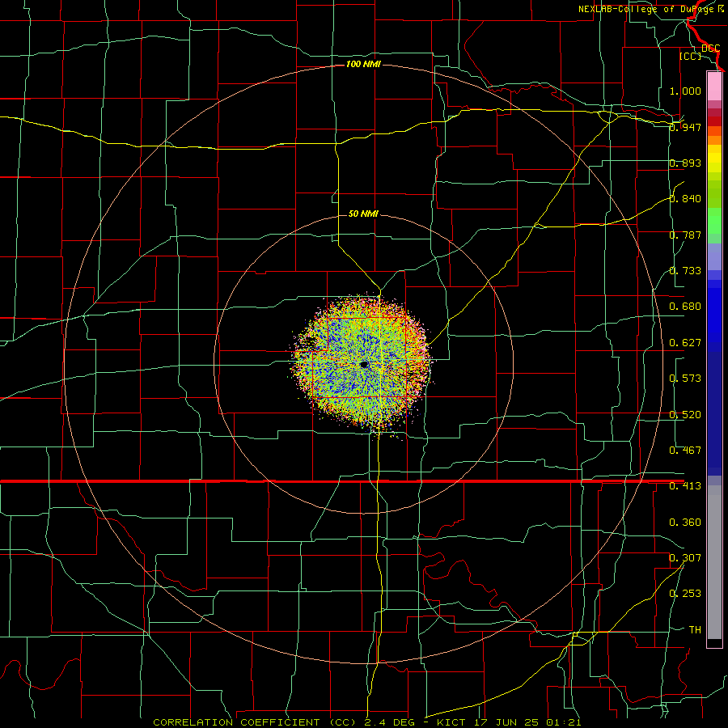The height and width of the screenshot is (728, 728).
Task: Pick the bright green swatch in the color scale
Action: coord(714,221)
